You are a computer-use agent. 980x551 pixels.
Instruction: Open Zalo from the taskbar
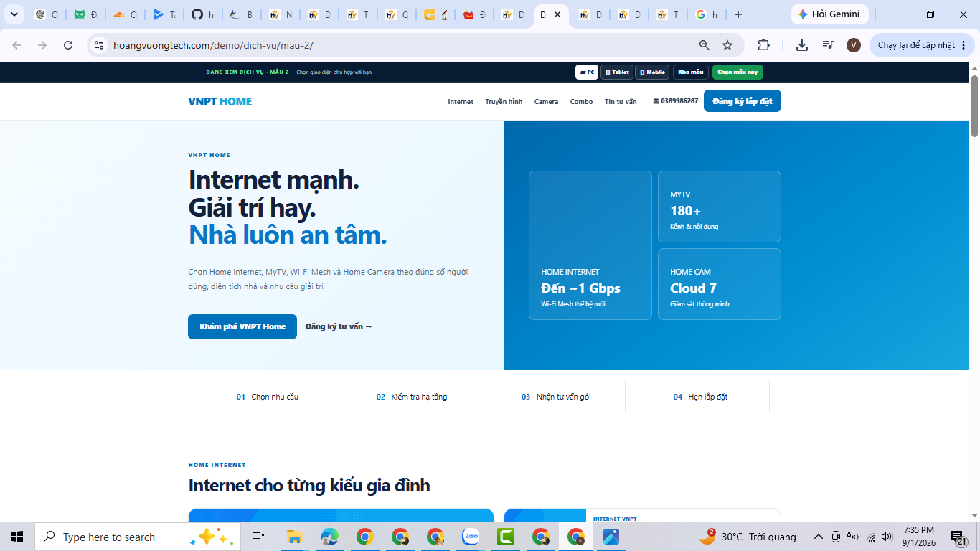471,537
